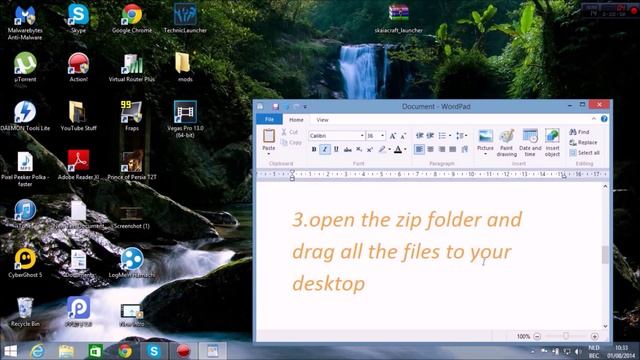Click Find in Editing group
640x360 pixels.
coord(579,132)
